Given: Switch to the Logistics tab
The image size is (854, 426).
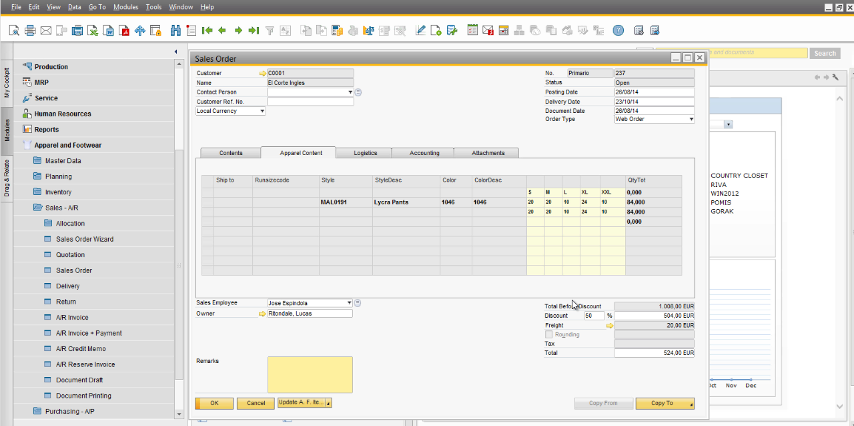Looking at the screenshot, I should coord(365,153).
